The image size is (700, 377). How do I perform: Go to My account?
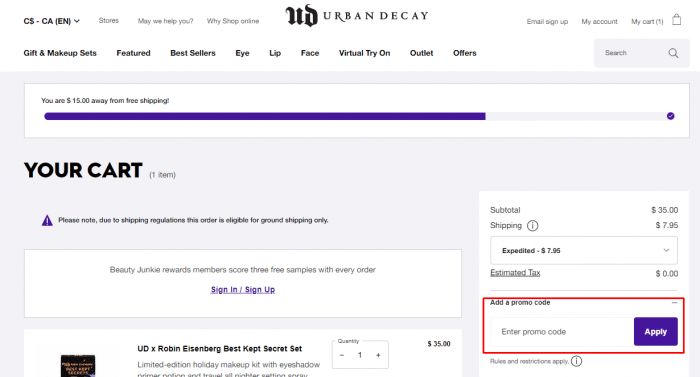600,21
